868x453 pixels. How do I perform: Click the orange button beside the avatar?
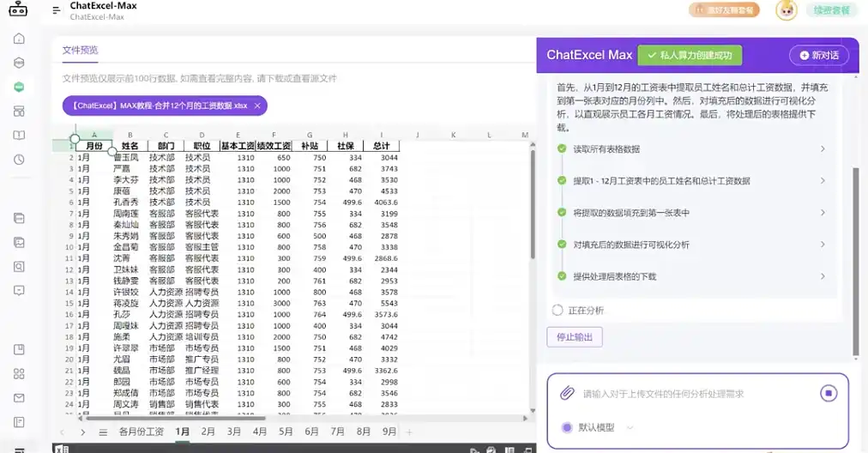724,10
